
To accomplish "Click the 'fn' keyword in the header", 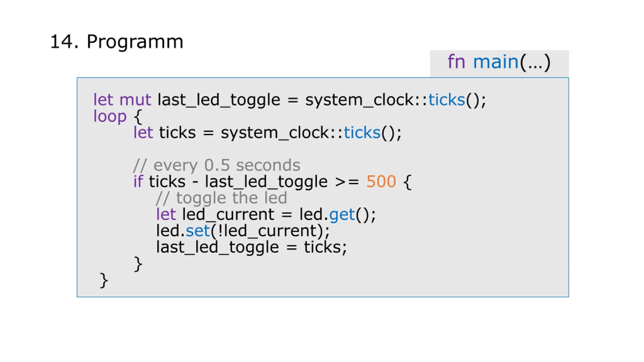I will pos(456,62).
